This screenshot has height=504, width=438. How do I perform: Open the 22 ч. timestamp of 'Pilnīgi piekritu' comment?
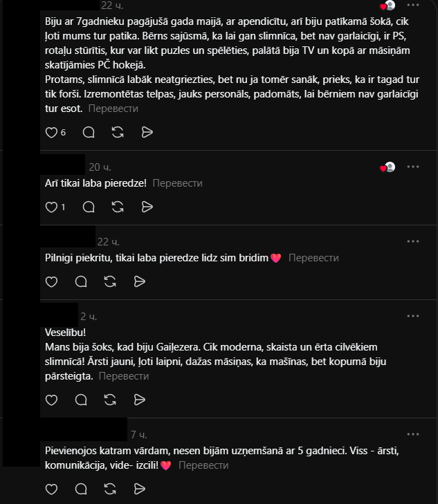pos(109,242)
